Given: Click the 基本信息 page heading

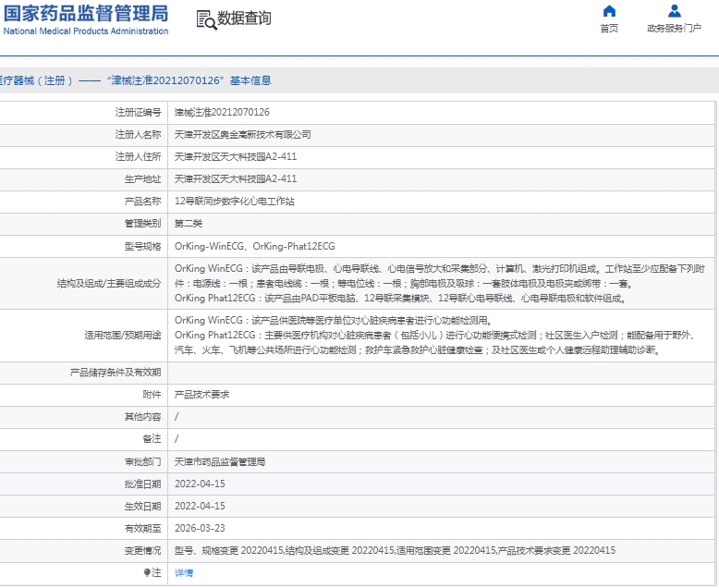Looking at the screenshot, I should (250, 80).
